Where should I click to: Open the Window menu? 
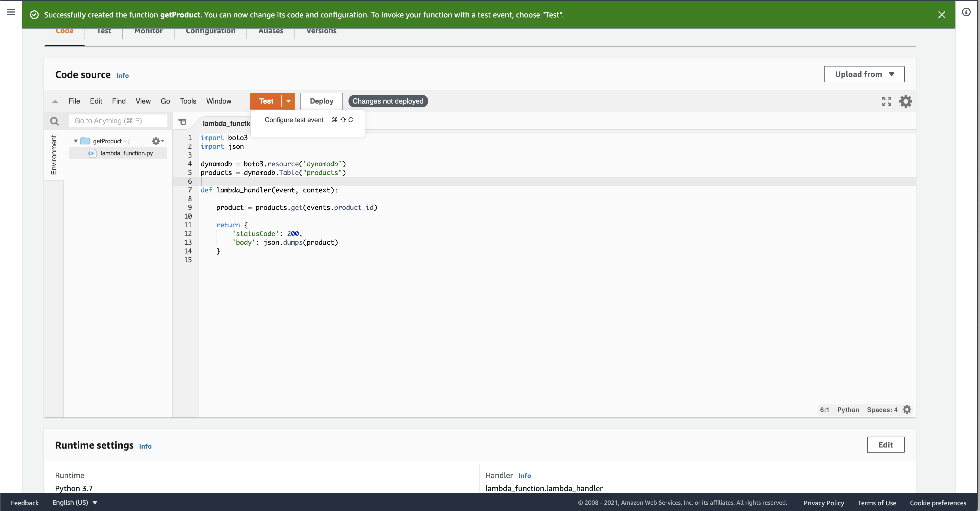(x=219, y=101)
